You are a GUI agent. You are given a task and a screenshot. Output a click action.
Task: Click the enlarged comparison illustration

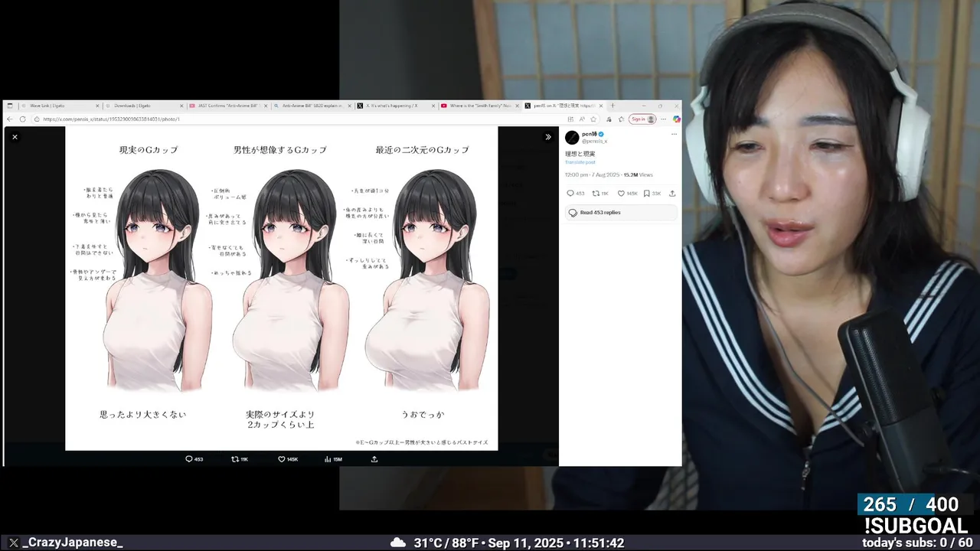(282, 289)
